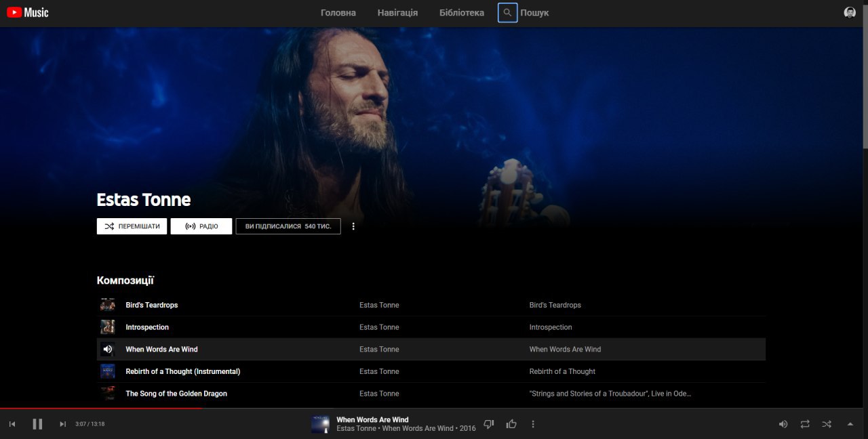Image resolution: width=868 pixels, height=439 pixels.
Task: Play Bird's Teardrops thumbnail
Action: point(107,305)
